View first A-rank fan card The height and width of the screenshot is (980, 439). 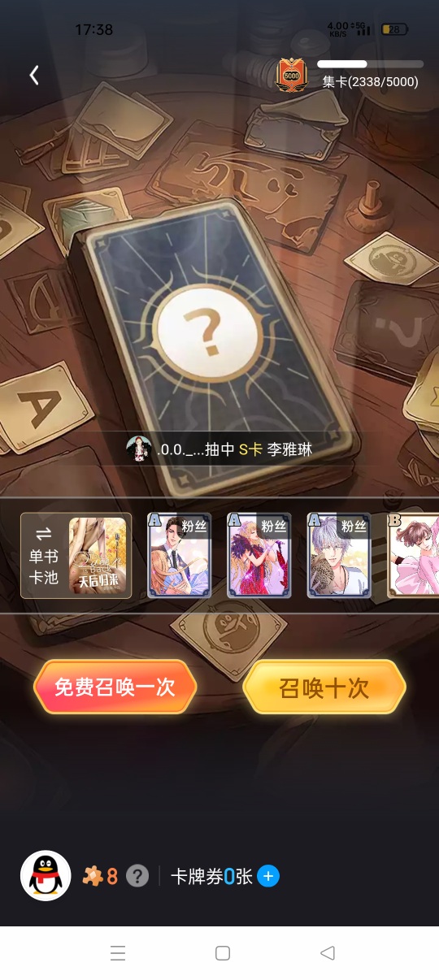[x=179, y=555]
